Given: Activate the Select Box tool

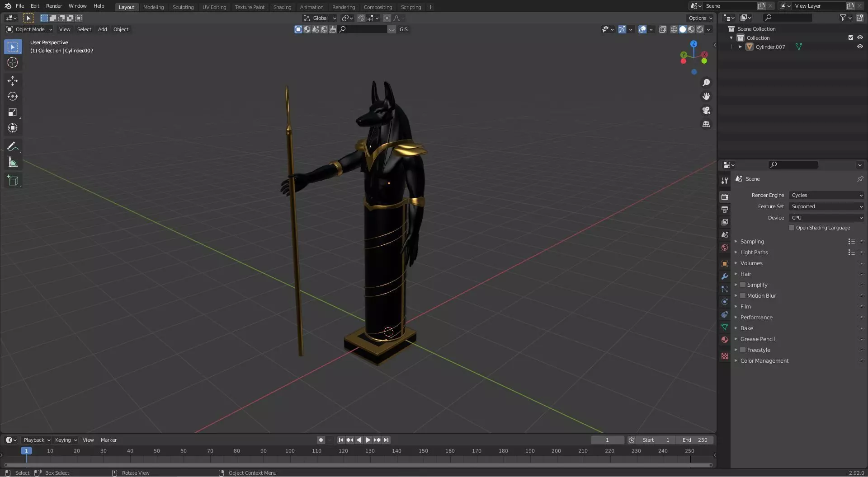Looking at the screenshot, I should point(13,47).
